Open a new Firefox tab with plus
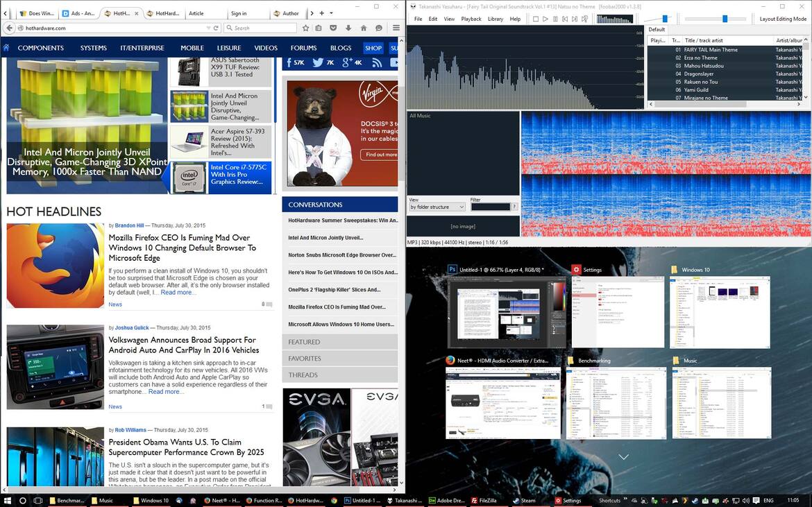The height and width of the screenshot is (507, 812). click(x=321, y=13)
